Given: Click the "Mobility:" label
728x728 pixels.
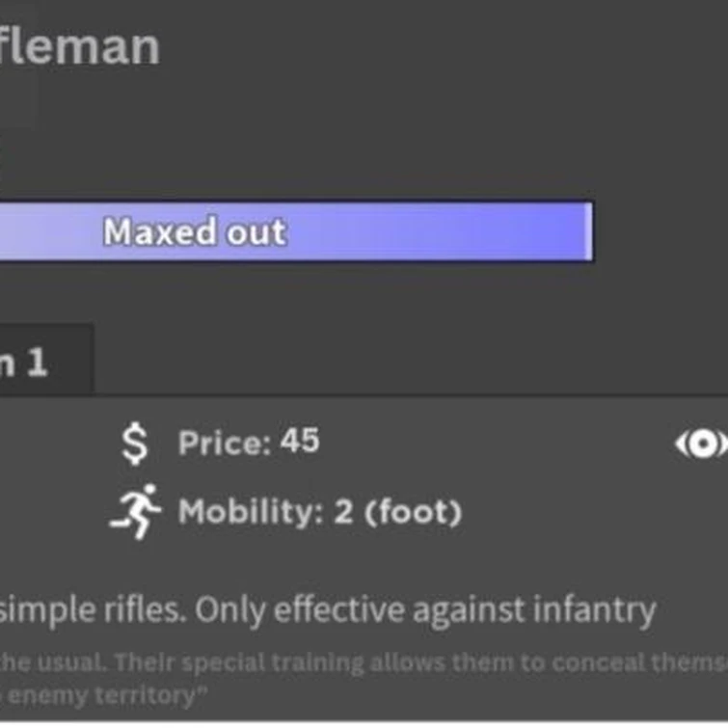Looking at the screenshot, I should click(x=252, y=511).
